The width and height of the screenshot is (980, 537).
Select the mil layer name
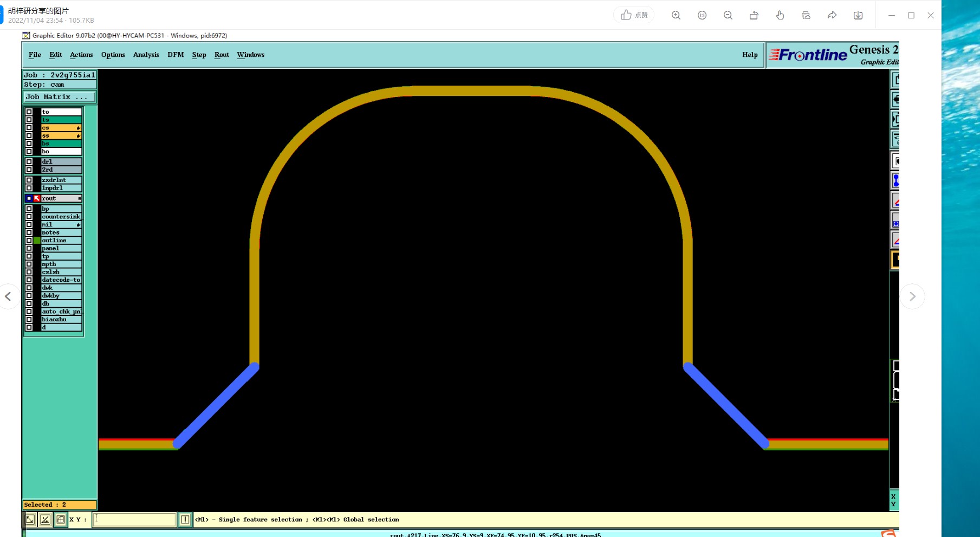point(61,224)
